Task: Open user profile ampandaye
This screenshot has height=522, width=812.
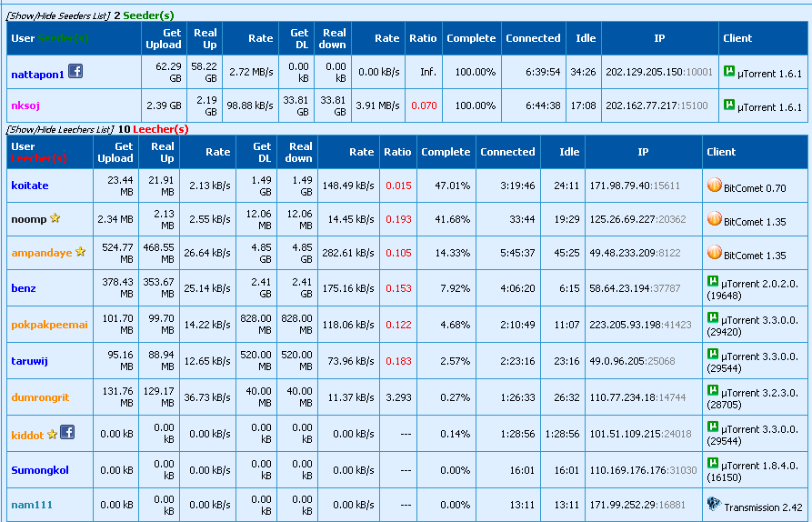Action: (x=42, y=253)
